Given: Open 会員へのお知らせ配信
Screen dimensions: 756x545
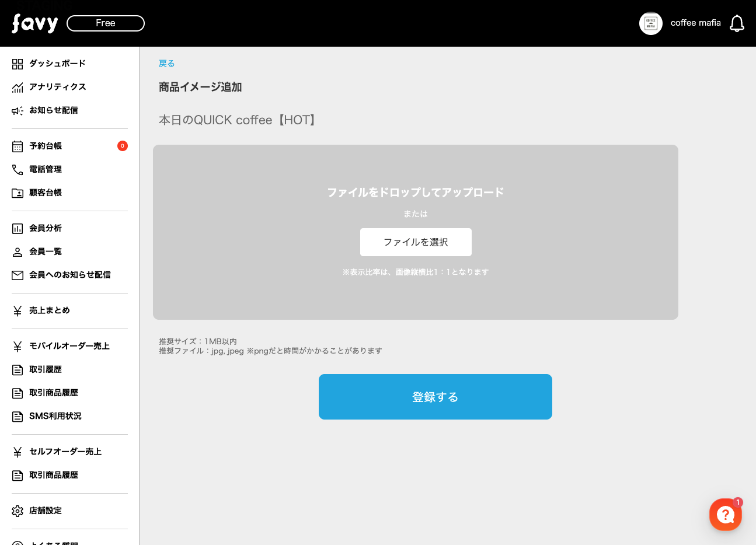Looking at the screenshot, I should [70, 275].
